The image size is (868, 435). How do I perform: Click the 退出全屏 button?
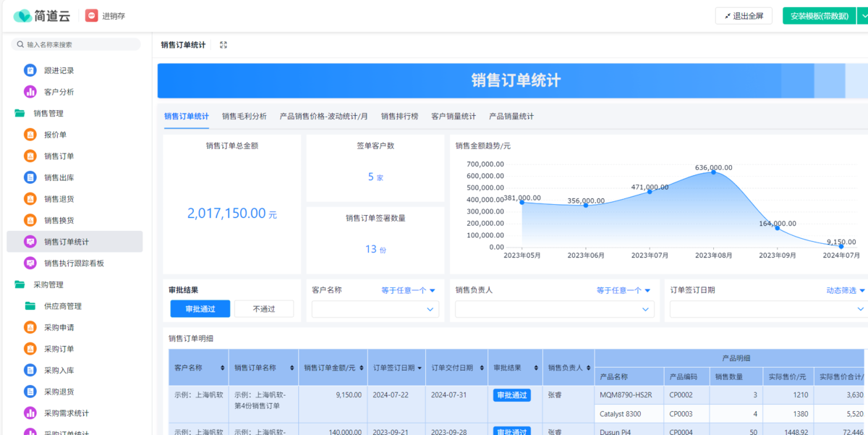pyautogui.click(x=744, y=16)
